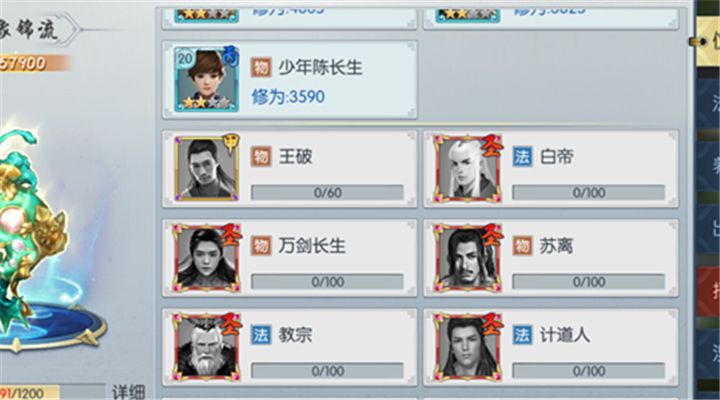This screenshot has height=400, width=720.
Task: Click the 物 badge next to 苏离
Action: [522, 246]
